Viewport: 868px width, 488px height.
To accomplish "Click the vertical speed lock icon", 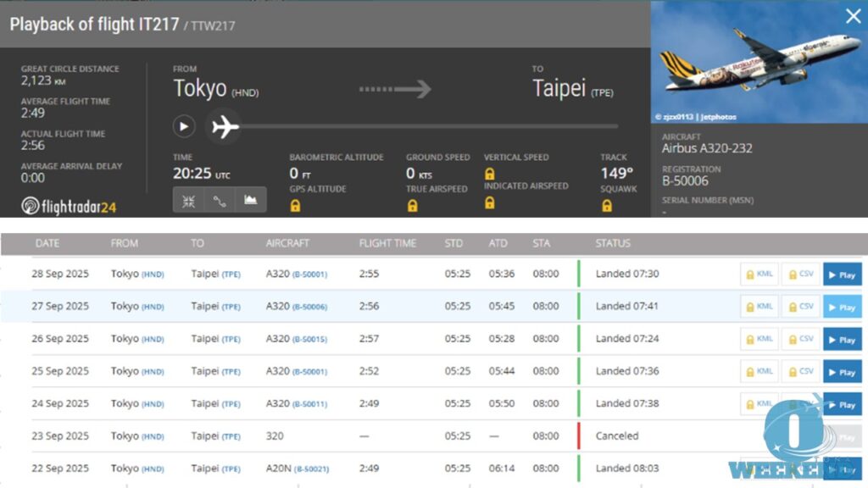I will [x=489, y=173].
